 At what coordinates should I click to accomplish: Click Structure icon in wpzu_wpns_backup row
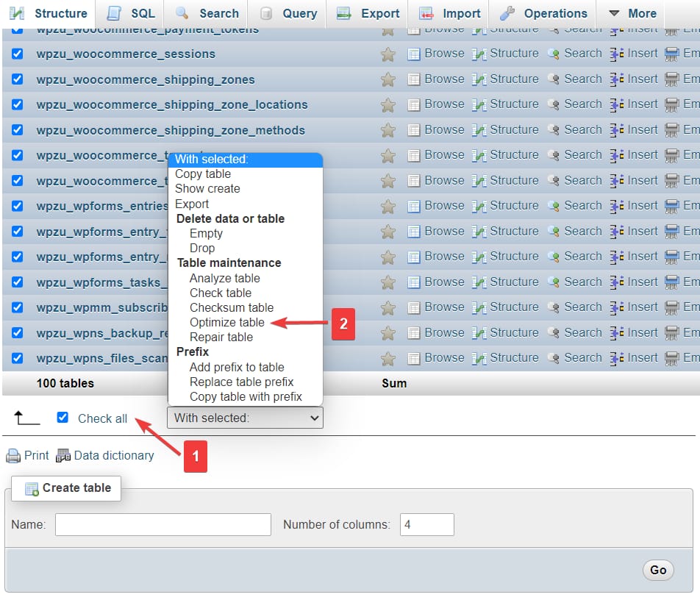(x=479, y=333)
